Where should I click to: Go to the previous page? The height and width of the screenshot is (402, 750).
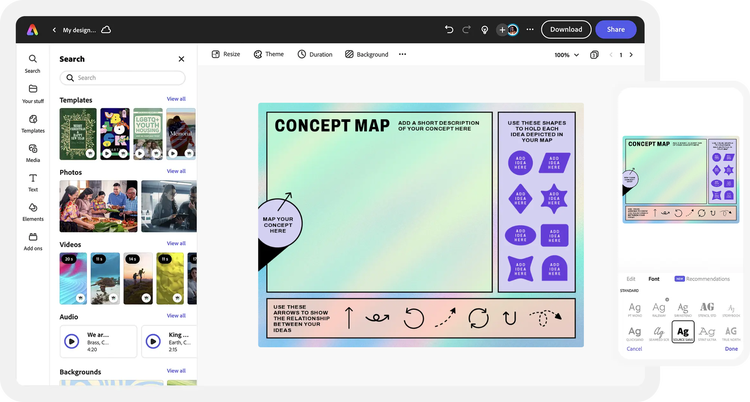click(611, 55)
